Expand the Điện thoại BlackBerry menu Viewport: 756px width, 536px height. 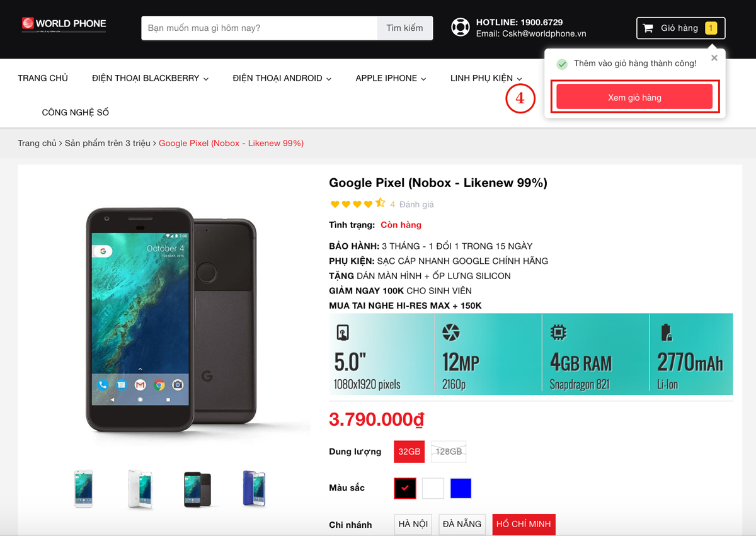150,78
